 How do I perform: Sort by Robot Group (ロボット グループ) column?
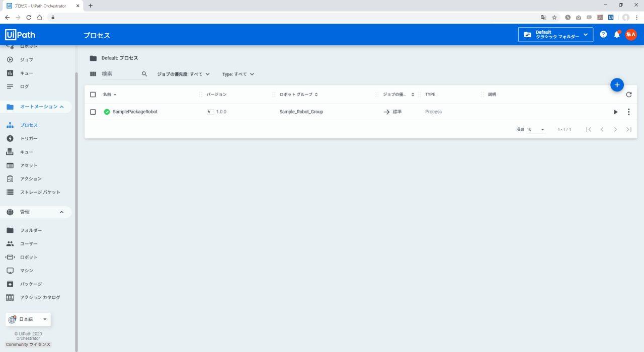298,95
